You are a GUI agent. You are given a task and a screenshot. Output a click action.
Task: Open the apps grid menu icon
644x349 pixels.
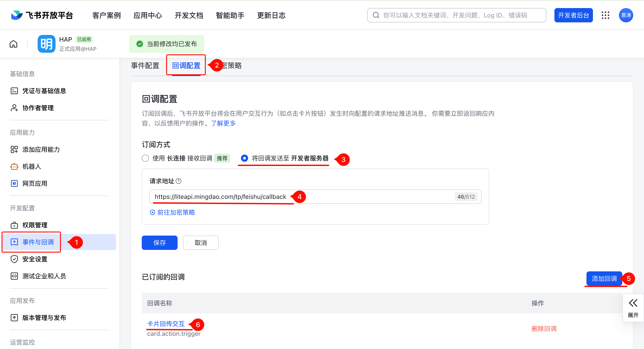click(x=605, y=15)
